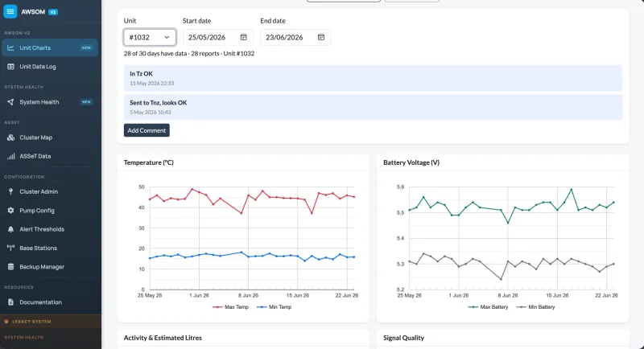Screen dimensions: 644x349
Task: Click the AWSOM logo title text
Action: 33,12
